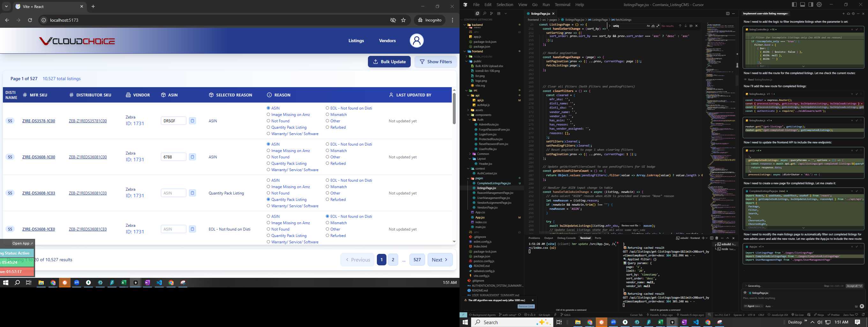Switch to the Debug Console tab
Viewport: 868px width, 327px height.
[x=566, y=238]
